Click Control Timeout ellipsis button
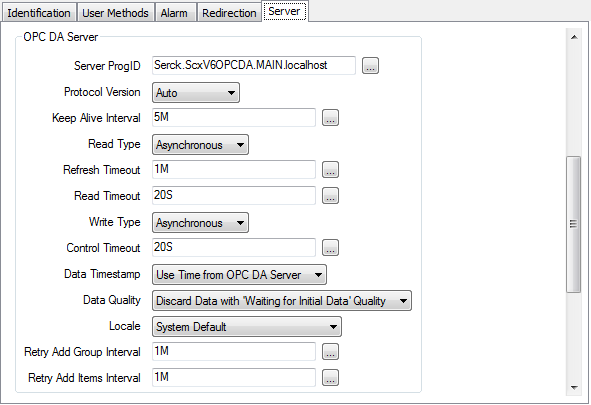Image resolution: width=591 pixels, height=405 pixels. point(330,248)
